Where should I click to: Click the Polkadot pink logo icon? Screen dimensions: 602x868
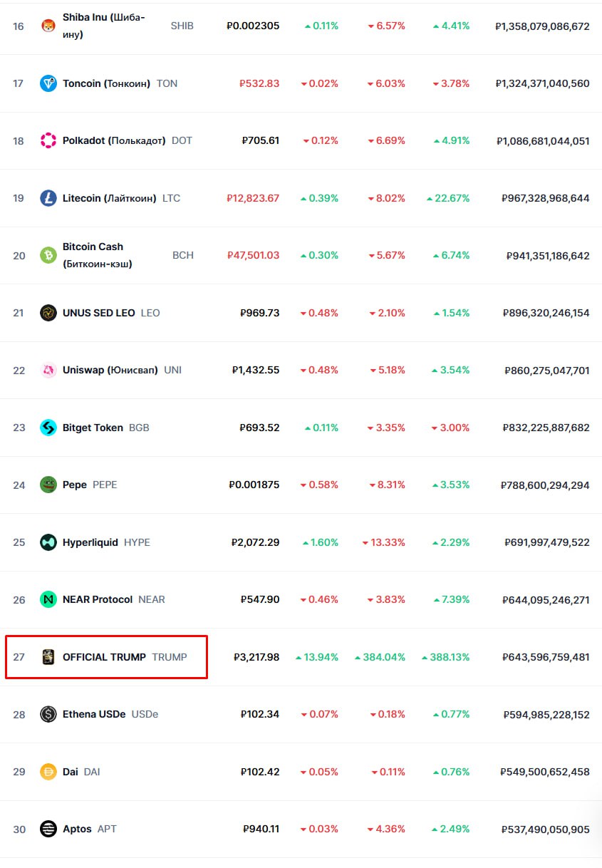[48, 140]
